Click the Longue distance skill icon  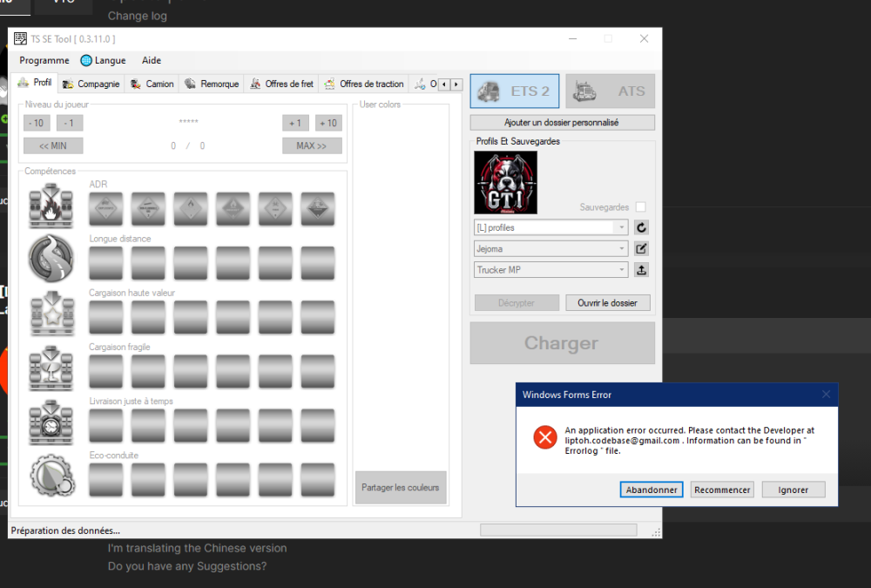(51, 259)
